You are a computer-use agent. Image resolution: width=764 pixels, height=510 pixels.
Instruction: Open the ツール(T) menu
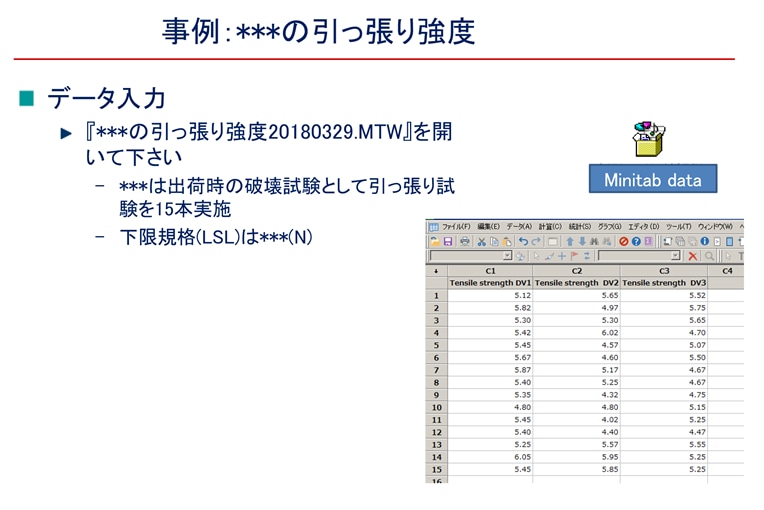click(x=679, y=227)
